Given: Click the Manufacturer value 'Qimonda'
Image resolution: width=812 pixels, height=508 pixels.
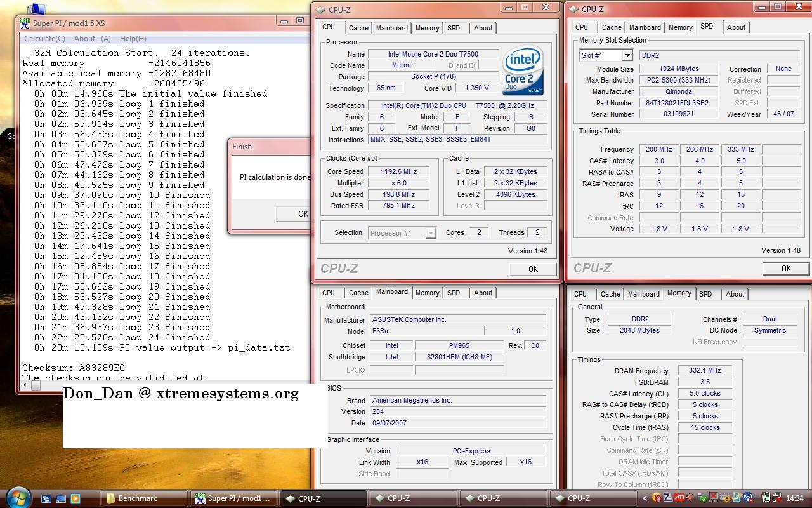Looking at the screenshot, I should coord(678,91).
